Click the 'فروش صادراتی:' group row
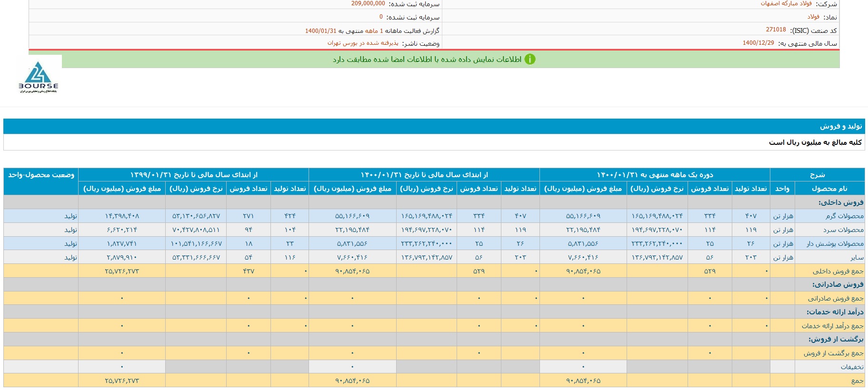Screen dimensions: 868x392 [x=434, y=284]
